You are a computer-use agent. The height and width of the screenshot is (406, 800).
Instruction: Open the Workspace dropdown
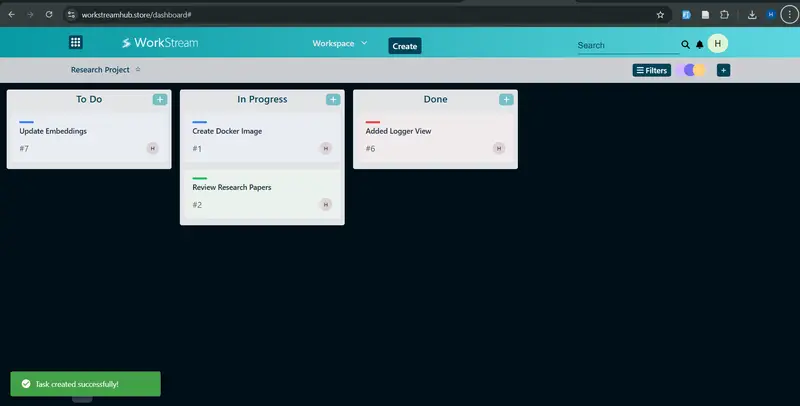pyautogui.click(x=340, y=43)
